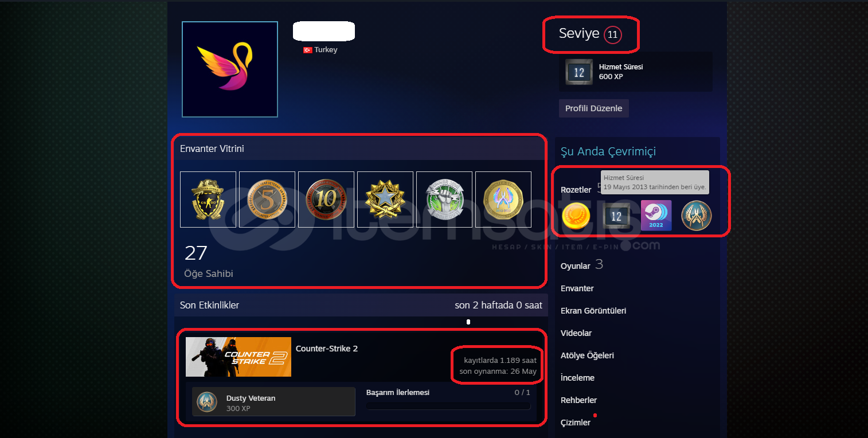Open the İnceleme reviews link
868x438 pixels.
577,378
